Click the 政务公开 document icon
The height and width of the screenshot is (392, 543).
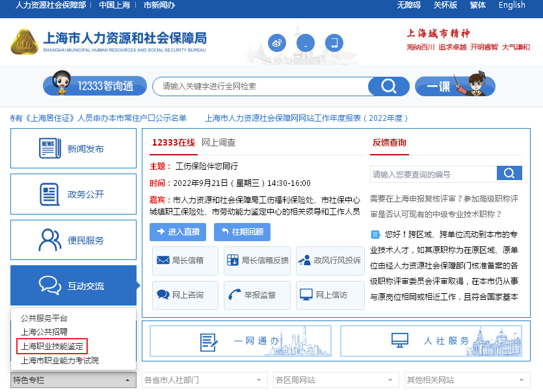click(49, 194)
